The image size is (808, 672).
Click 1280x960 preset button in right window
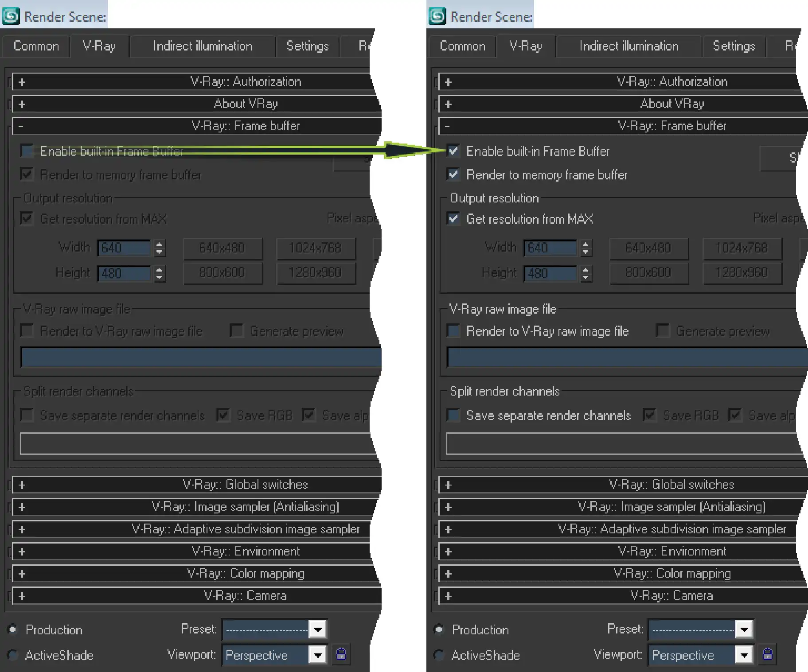click(x=742, y=273)
